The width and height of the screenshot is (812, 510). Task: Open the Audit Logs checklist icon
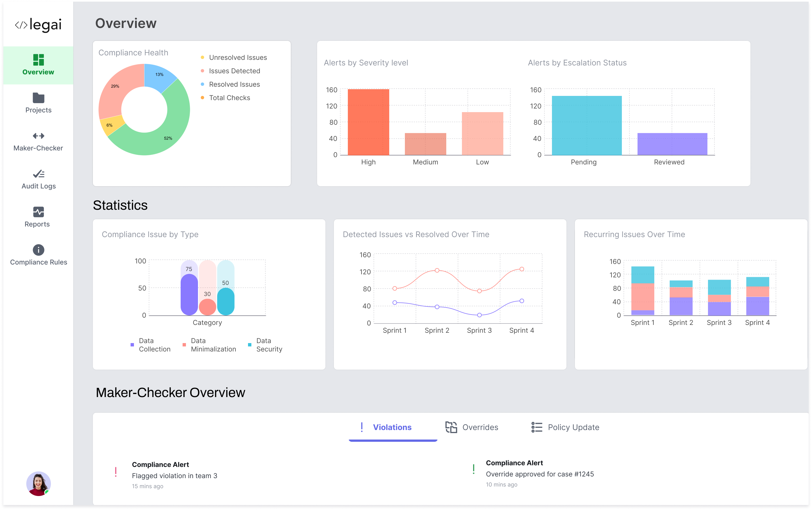click(38, 174)
